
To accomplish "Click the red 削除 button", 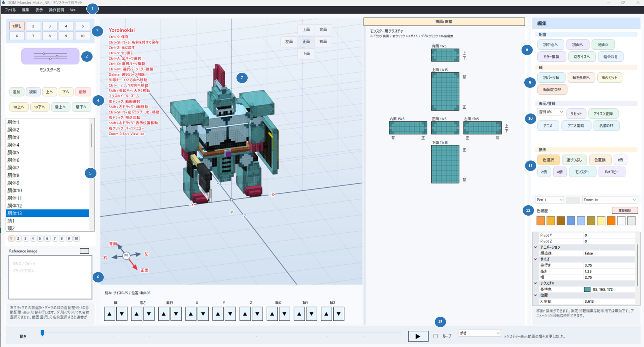I will [x=83, y=92].
